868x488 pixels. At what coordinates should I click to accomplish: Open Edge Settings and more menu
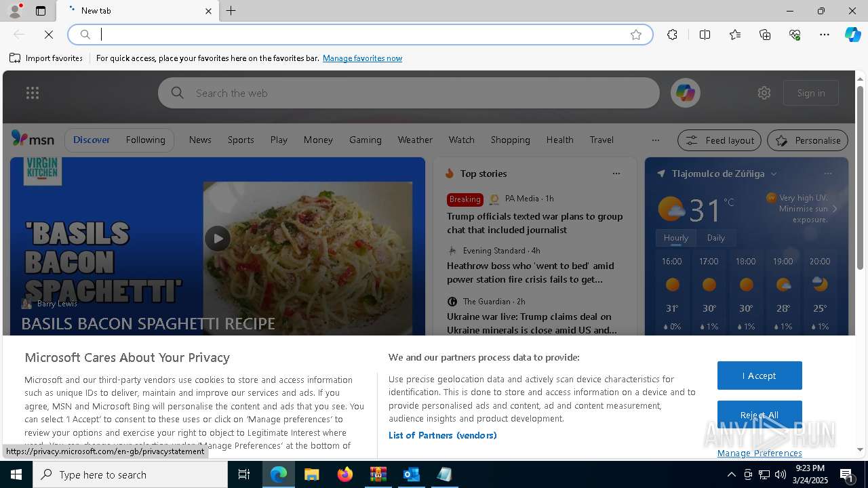click(825, 35)
